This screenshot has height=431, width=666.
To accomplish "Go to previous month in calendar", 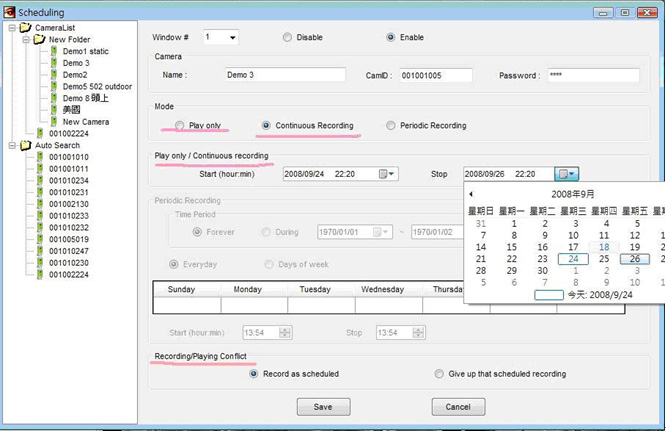I will tap(471, 194).
